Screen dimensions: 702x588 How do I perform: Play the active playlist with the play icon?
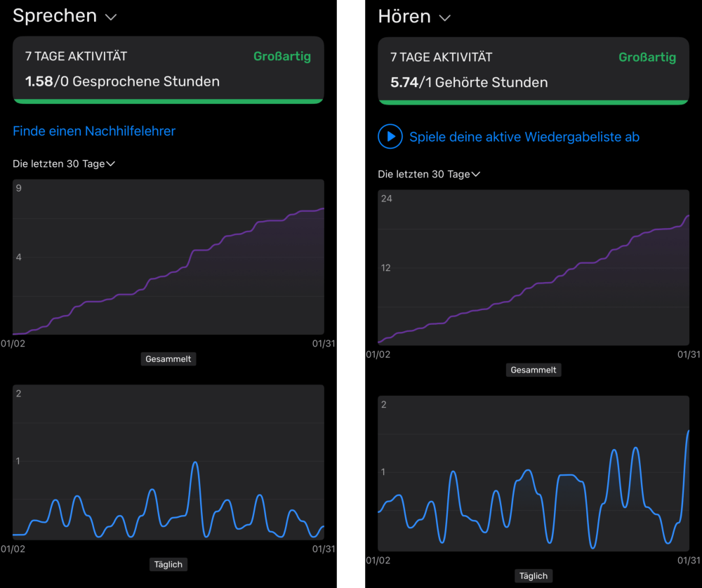point(390,137)
